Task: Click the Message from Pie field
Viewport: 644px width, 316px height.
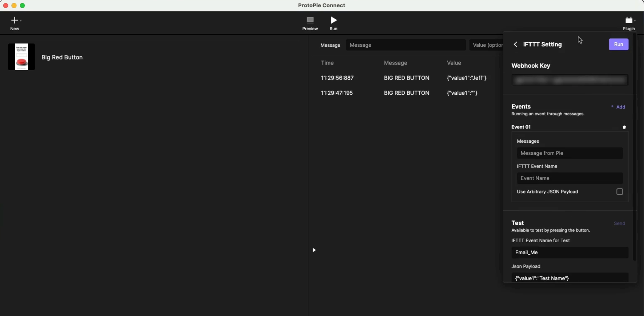Action: pos(570,153)
